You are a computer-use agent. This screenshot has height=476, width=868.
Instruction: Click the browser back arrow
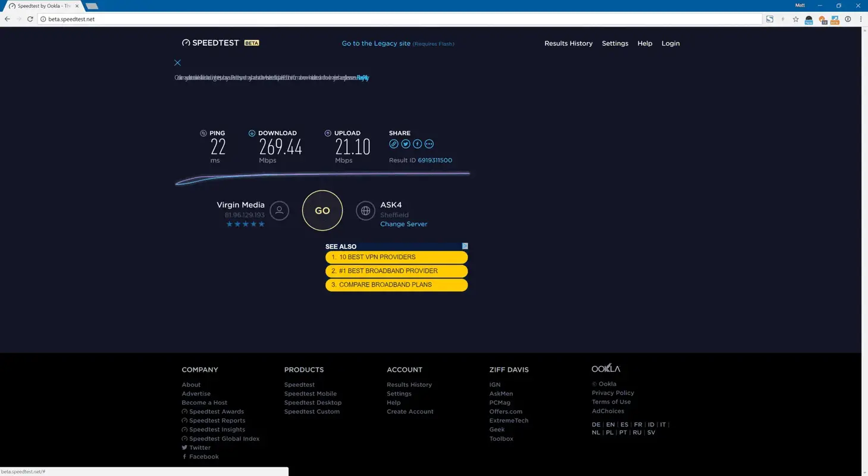tap(7, 19)
